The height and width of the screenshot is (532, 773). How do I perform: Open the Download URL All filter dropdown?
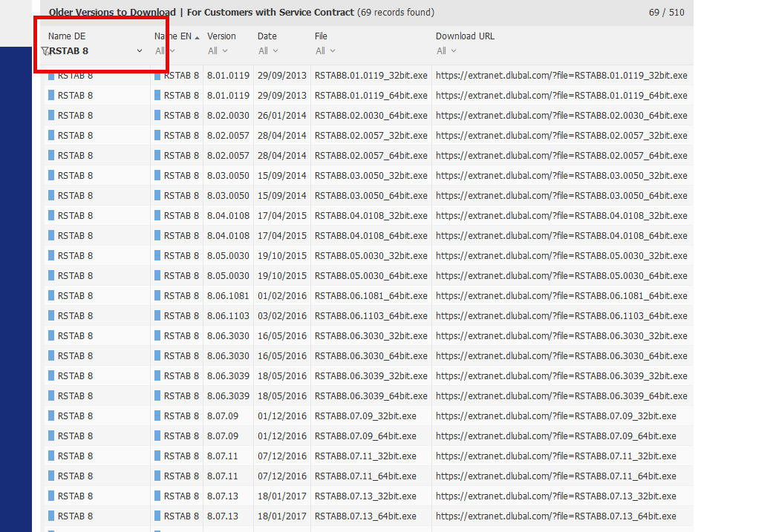[446, 50]
